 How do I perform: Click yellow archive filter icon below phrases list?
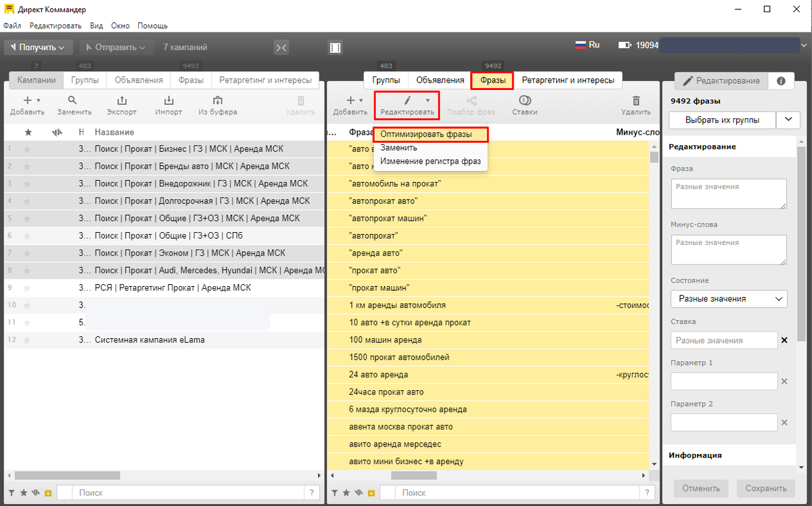tap(371, 493)
